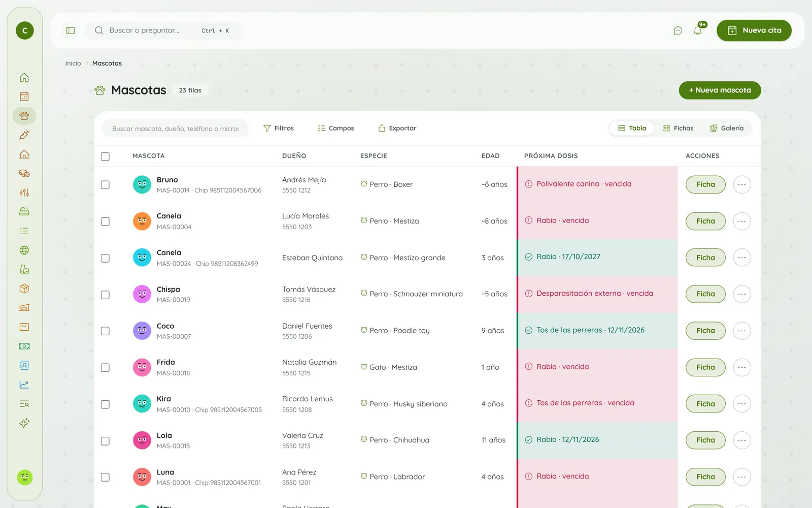Open the home icon in sidebar
The height and width of the screenshot is (508, 812).
coord(24,77)
